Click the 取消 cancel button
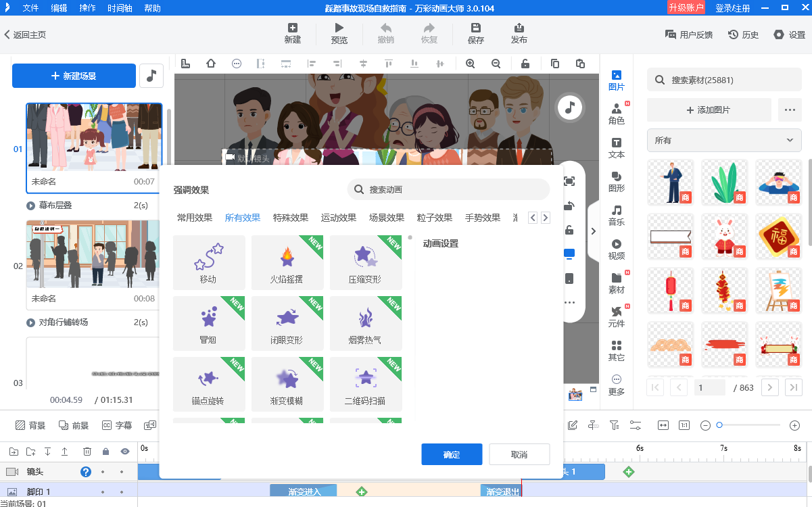The image size is (812, 507). pos(519,454)
